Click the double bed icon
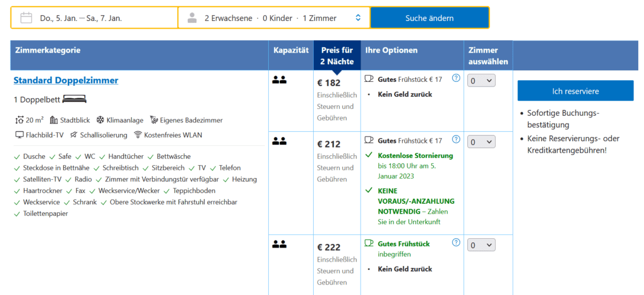This screenshot has height=295, width=644. [x=74, y=99]
